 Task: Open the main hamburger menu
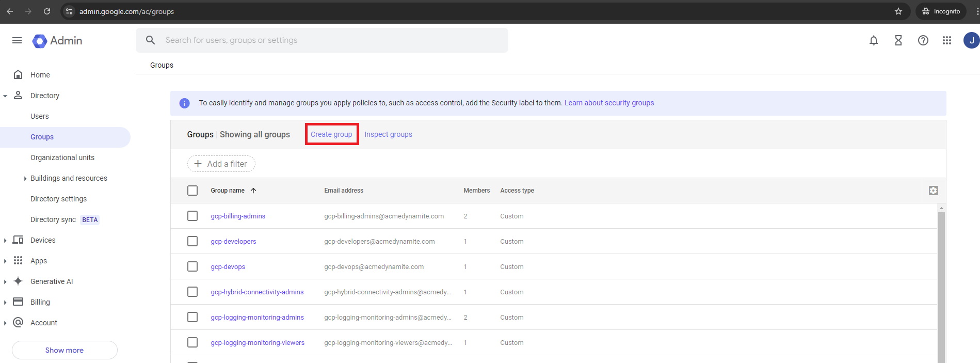tap(17, 40)
